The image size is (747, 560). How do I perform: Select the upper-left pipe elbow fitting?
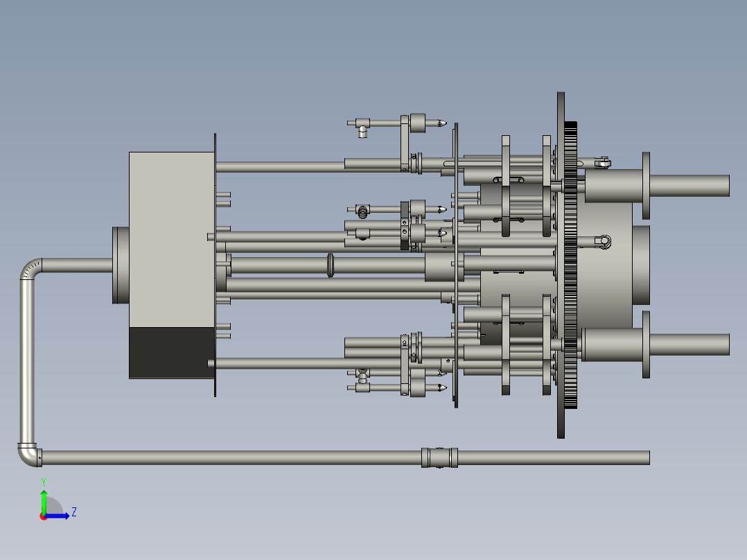pyautogui.click(x=31, y=268)
